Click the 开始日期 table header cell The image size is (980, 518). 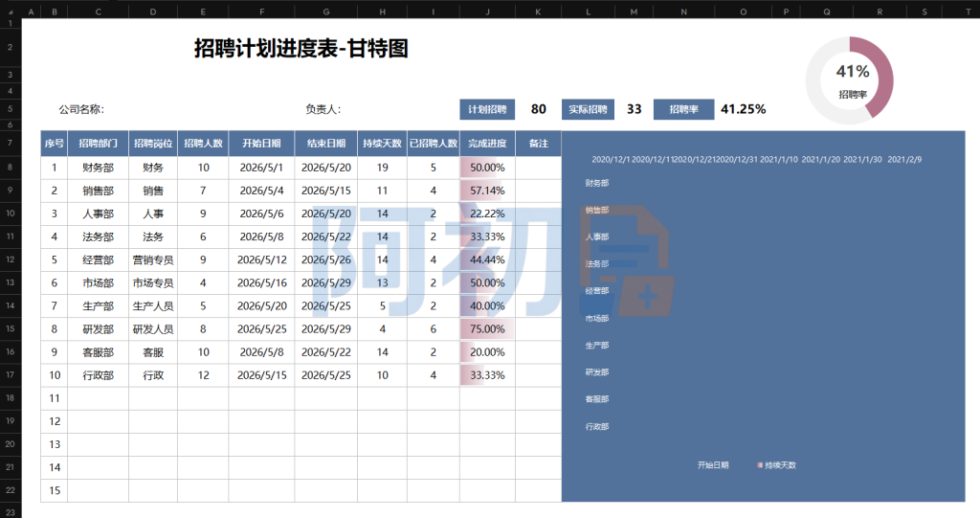(x=262, y=144)
